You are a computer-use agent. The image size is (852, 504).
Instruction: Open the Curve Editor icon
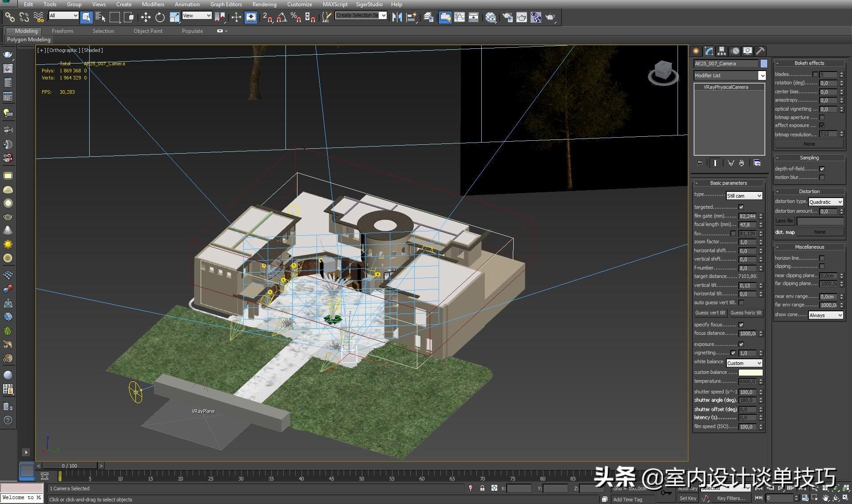460,17
